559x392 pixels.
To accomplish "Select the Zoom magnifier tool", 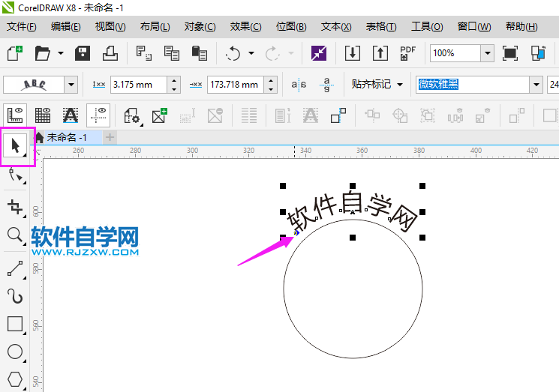I will point(16,235).
